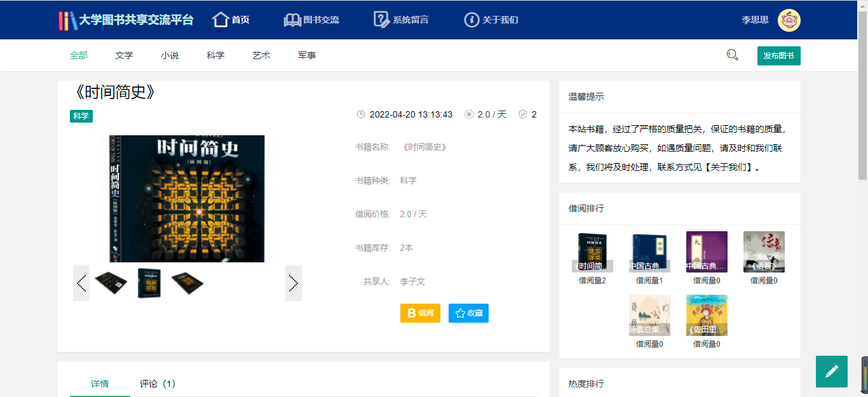Click the 借阅量2 label
This screenshot has width=868, height=397.
pyautogui.click(x=592, y=280)
